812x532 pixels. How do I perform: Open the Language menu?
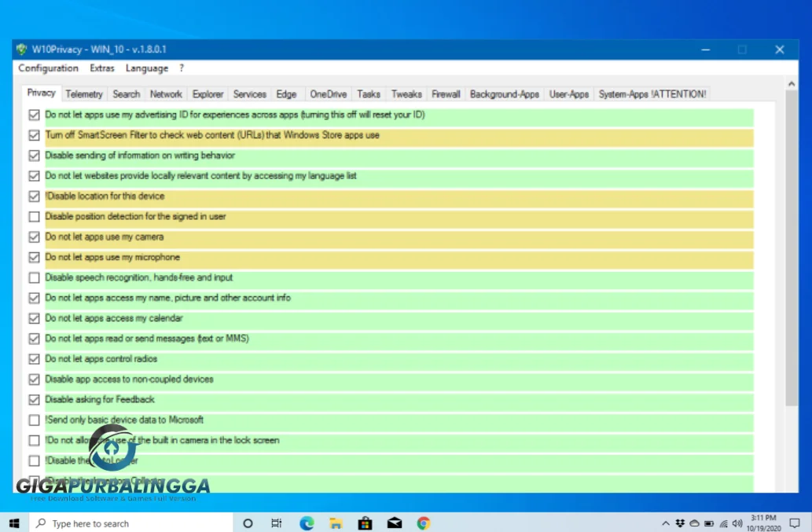(x=146, y=68)
